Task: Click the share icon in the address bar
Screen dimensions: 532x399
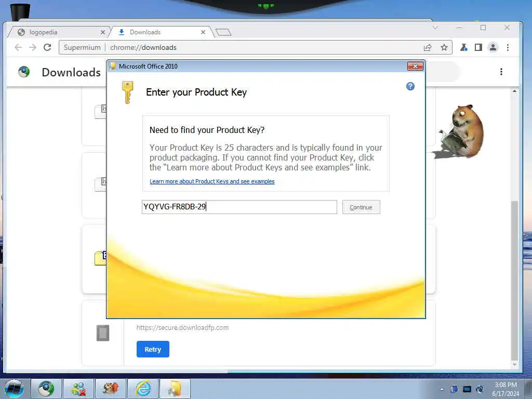Action: coord(428,47)
